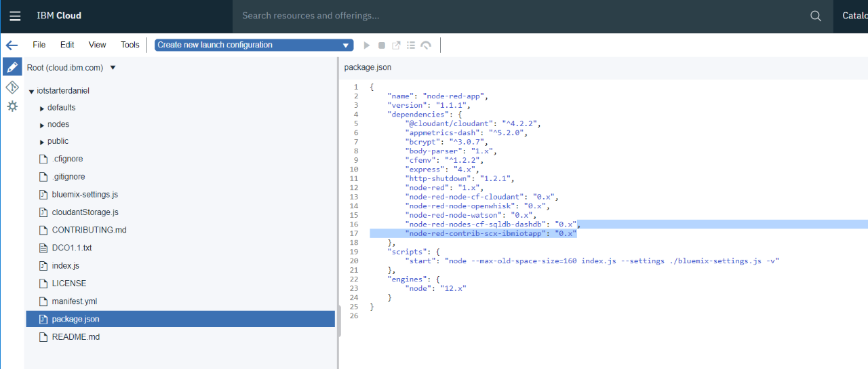Click the stop app icon
Image resolution: width=868 pixels, height=369 pixels.
click(382, 45)
